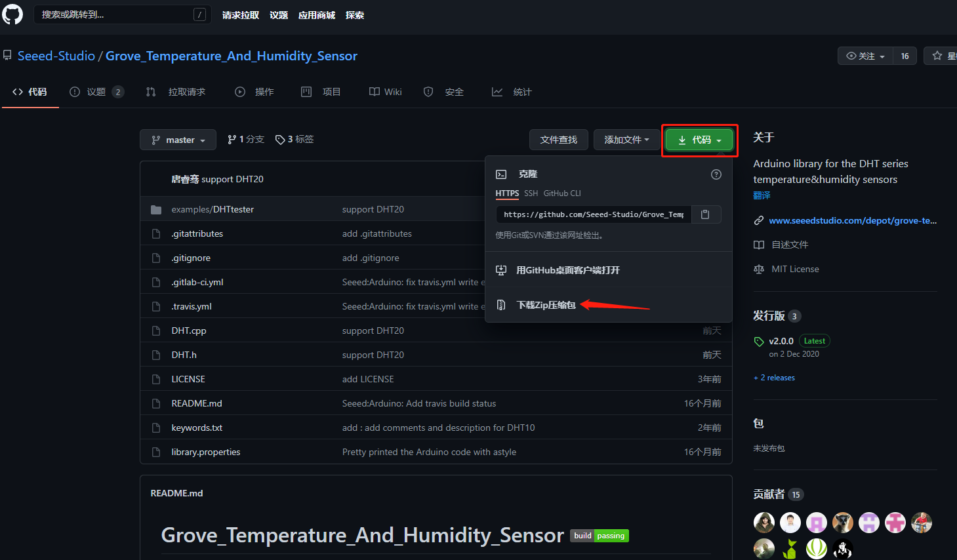Open the Grove_Temperature_And_Humidity_Sensor repo link
Screen dimensions: 957x560
(232, 56)
